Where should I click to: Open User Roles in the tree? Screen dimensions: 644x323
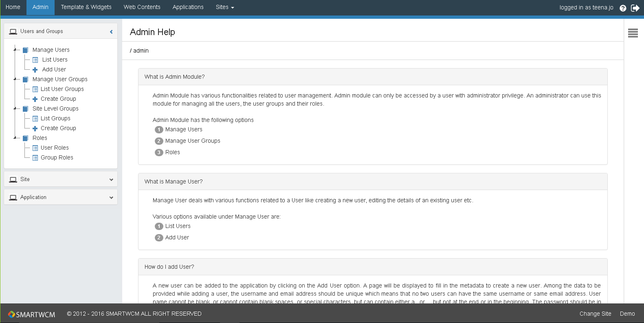tap(55, 148)
